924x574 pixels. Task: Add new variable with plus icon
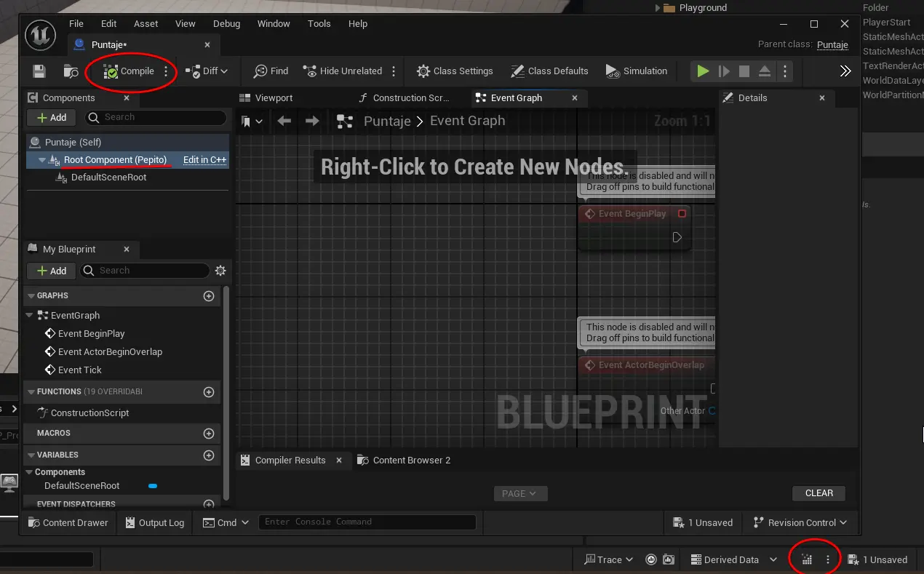[209, 455]
